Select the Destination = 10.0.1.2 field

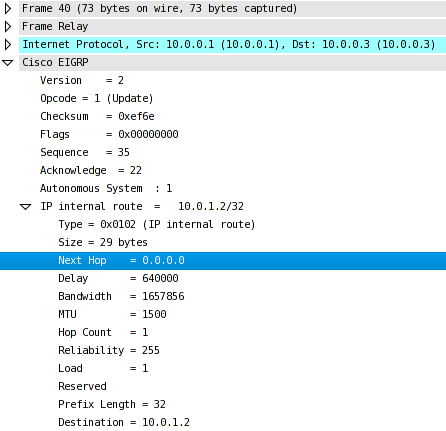124,422
